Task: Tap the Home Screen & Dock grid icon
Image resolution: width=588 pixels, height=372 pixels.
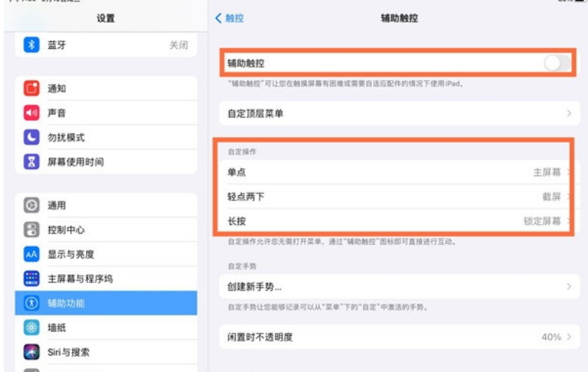Action: point(32,279)
